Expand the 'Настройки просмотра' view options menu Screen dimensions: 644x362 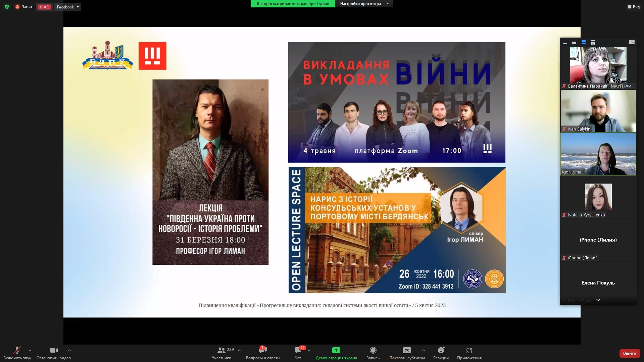click(364, 4)
